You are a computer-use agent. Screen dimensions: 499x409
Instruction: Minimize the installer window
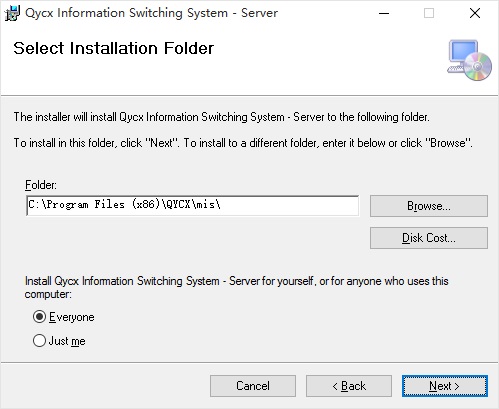[x=384, y=13]
